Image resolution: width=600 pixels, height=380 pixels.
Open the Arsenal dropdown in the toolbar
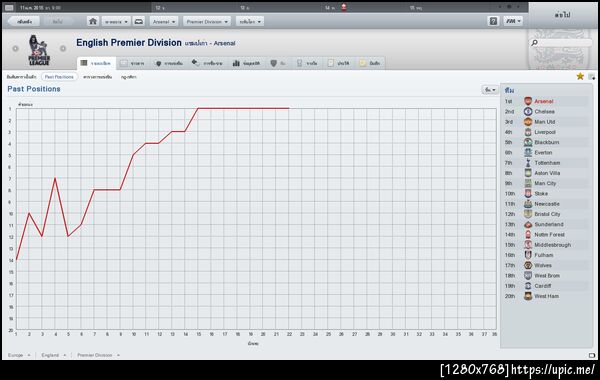click(x=164, y=21)
